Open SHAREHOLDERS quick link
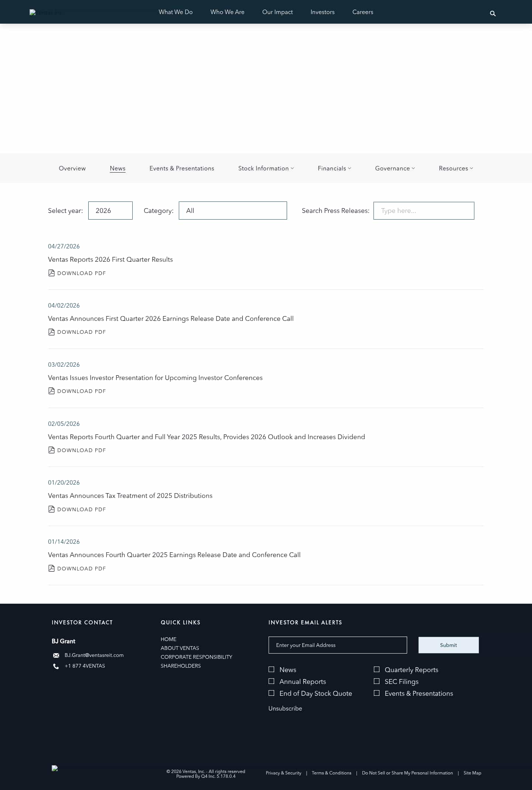The image size is (532, 790). point(181,666)
